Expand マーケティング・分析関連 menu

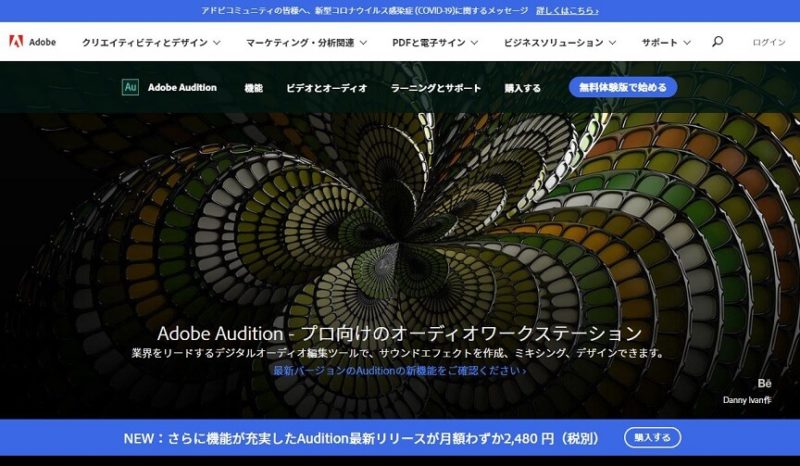pos(306,42)
